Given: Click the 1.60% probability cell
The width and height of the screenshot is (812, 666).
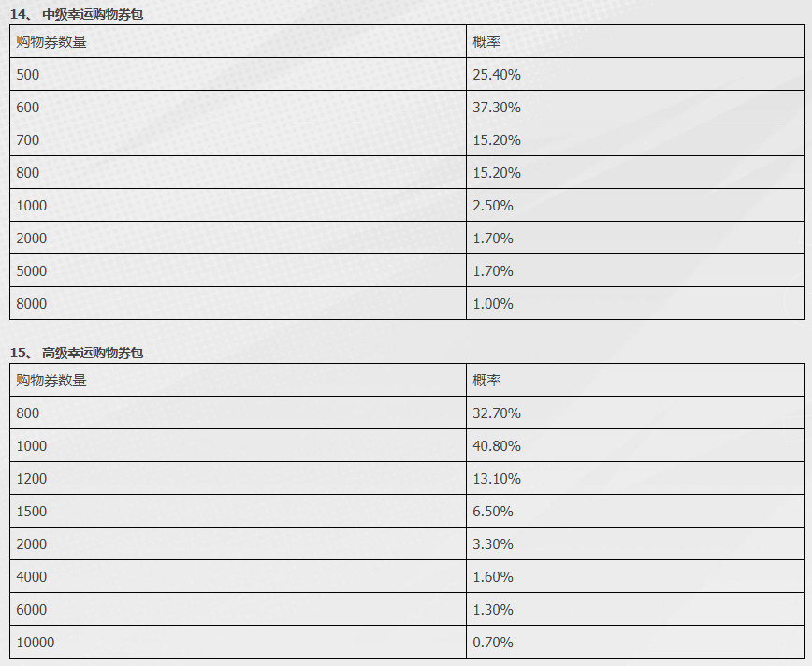Looking at the screenshot, I should pos(635,576).
